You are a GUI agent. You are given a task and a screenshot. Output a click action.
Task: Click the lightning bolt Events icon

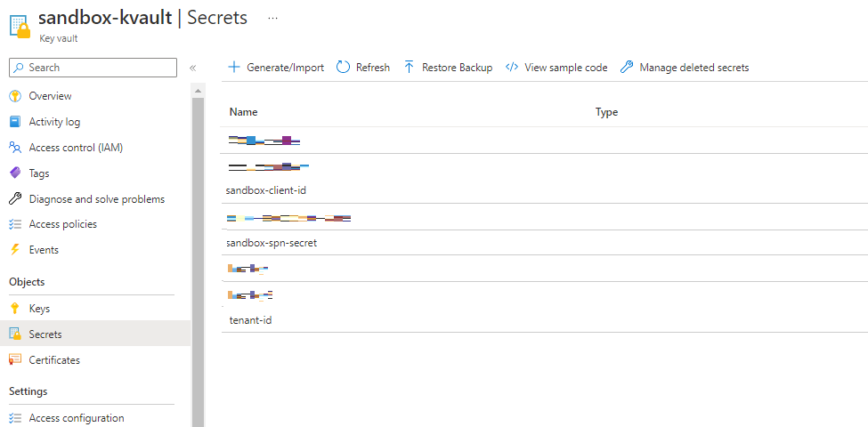(15, 249)
